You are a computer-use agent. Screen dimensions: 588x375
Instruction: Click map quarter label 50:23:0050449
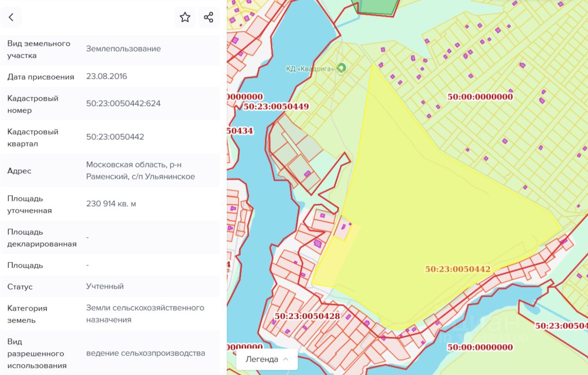click(x=276, y=107)
